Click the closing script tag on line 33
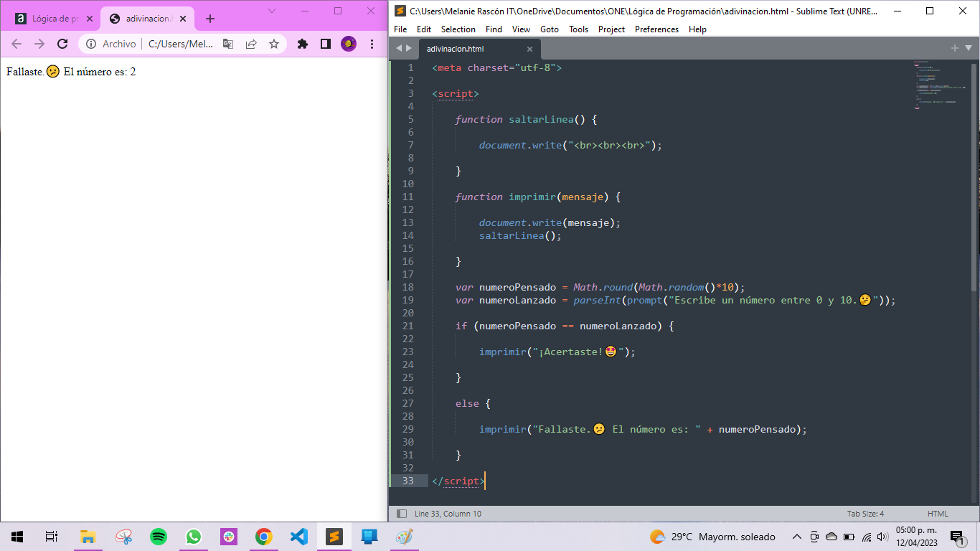The height and width of the screenshot is (551, 980). point(458,481)
